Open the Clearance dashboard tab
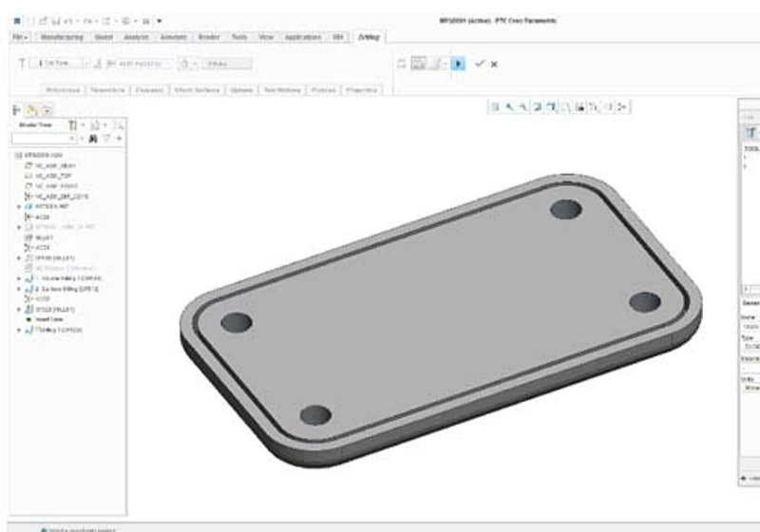This screenshot has width=760, height=532. pos(149,90)
